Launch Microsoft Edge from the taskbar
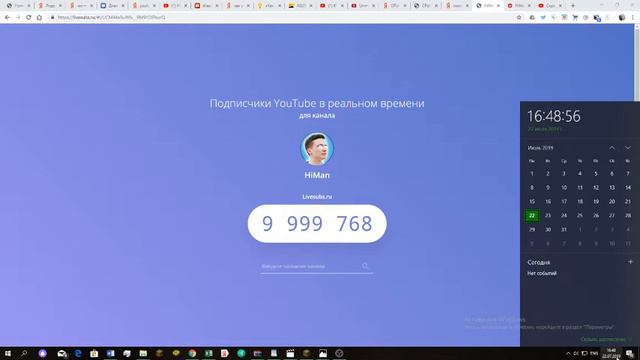 (x=78, y=353)
